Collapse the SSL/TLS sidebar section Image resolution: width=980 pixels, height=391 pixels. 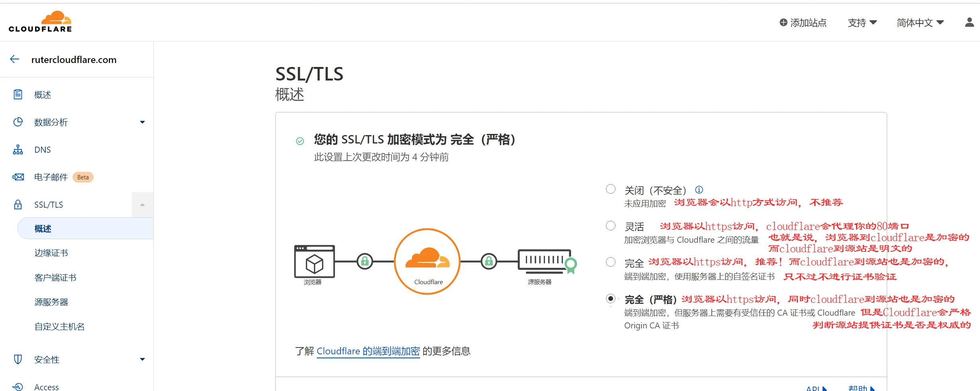(x=142, y=204)
